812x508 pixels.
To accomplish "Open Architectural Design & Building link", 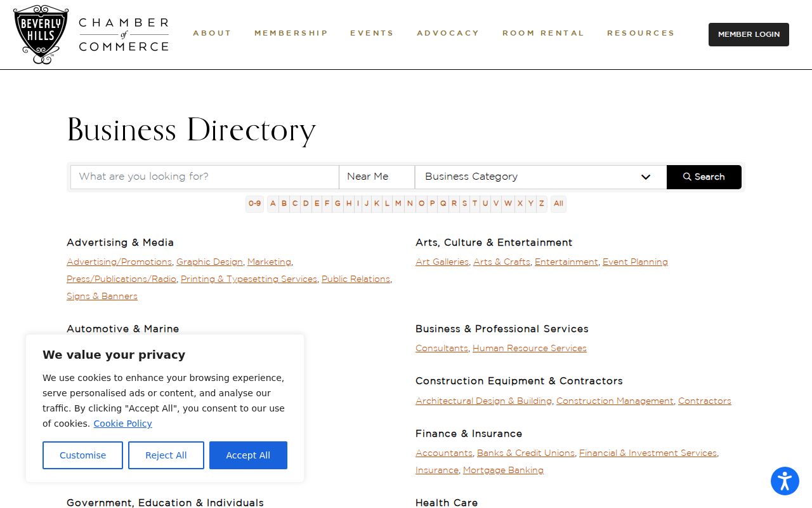I will [483, 401].
